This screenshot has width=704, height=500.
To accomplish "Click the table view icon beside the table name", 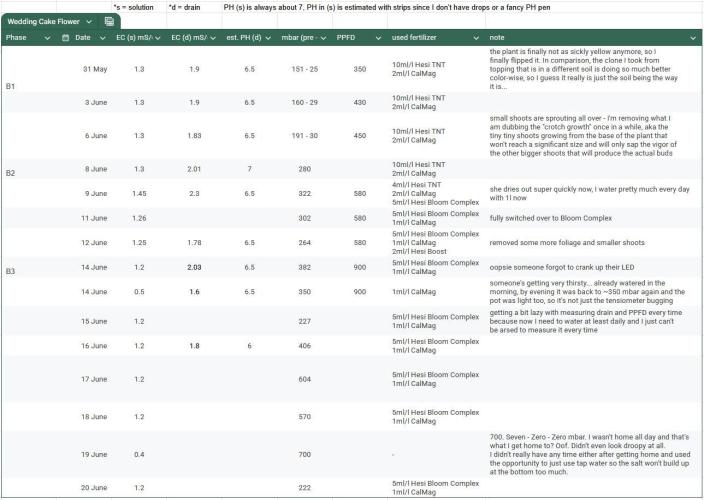I will click(x=109, y=21).
